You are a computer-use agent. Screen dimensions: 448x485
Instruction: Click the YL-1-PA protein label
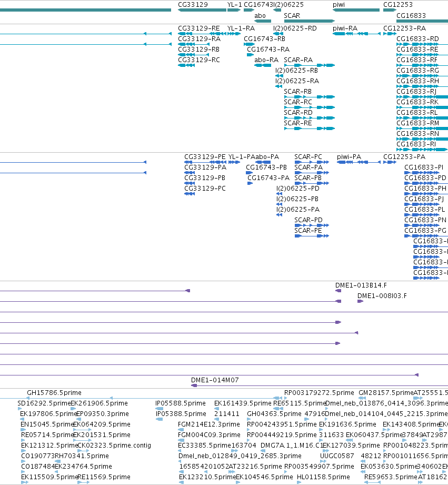pos(242,157)
